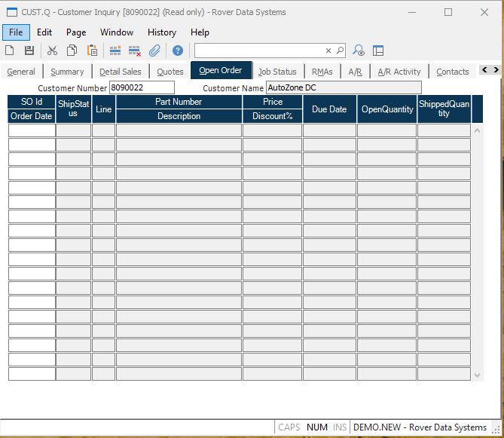Click the Save disk icon
Viewport: 504px width, 438px height.
pos(29,51)
